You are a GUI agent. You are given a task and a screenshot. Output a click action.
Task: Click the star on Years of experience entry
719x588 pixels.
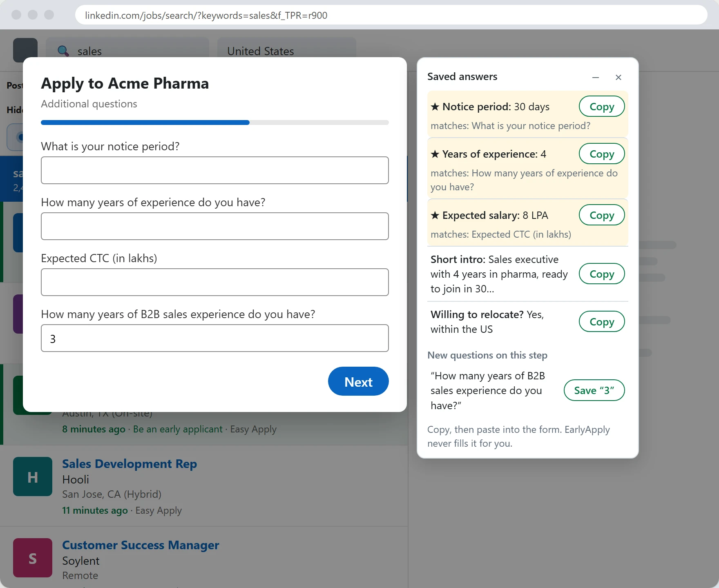click(x=435, y=154)
